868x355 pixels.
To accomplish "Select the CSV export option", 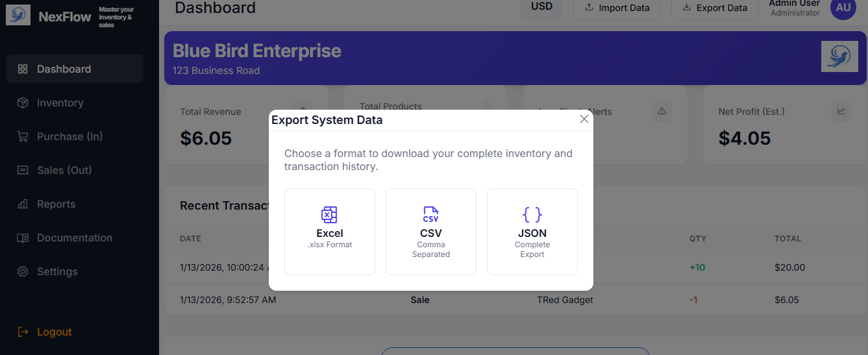I will [431, 232].
